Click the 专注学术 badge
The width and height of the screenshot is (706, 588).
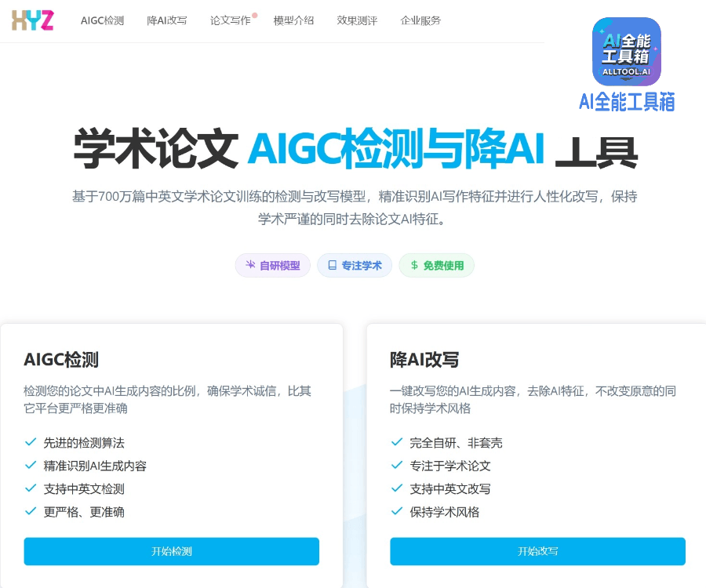355,266
